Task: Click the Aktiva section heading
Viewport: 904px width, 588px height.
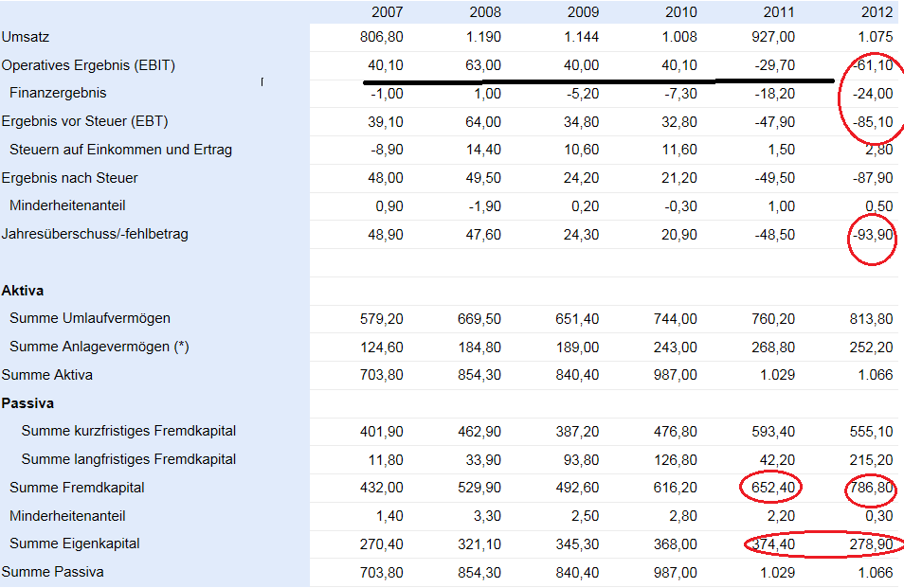Action: [23, 291]
